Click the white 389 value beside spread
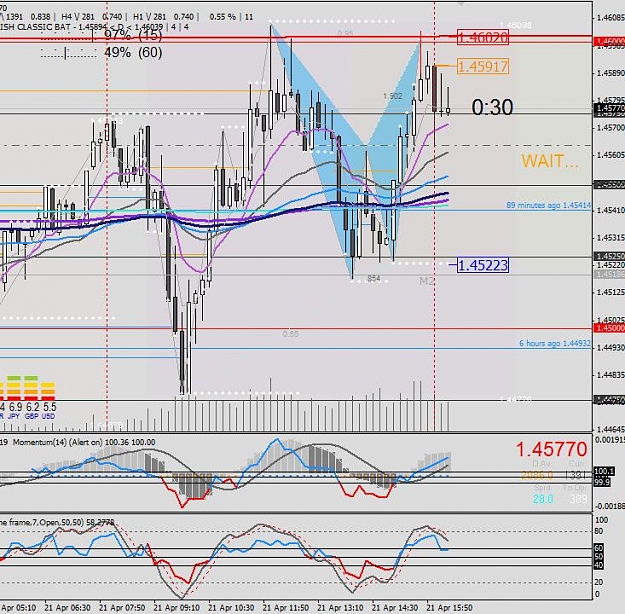This screenshot has height=614, width=625. (x=578, y=499)
